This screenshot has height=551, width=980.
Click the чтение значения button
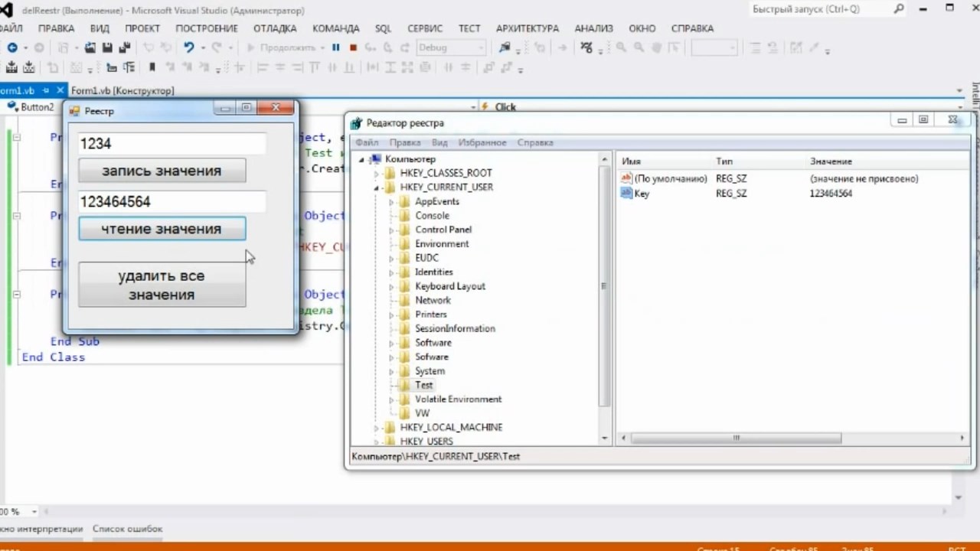coord(162,229)
